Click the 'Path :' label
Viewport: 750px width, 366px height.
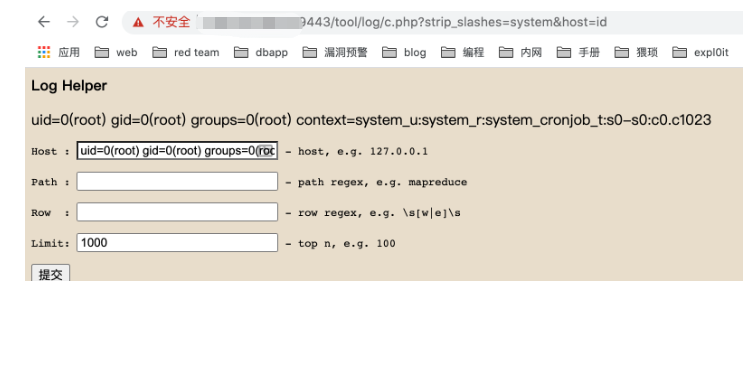pyautogui.click(x=50, y=182)
